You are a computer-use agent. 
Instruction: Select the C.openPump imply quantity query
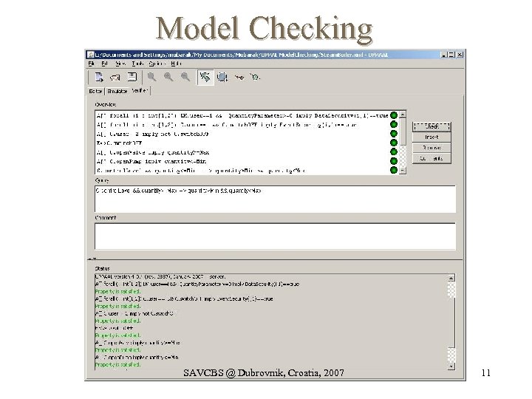tap(242, 161)
